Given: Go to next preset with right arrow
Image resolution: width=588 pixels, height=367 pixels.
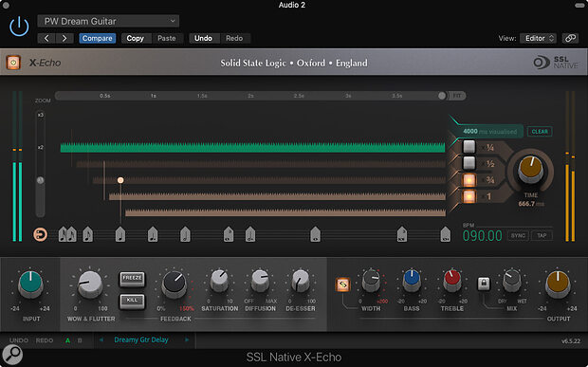Looking at the screenshot, I should point(64,38).
